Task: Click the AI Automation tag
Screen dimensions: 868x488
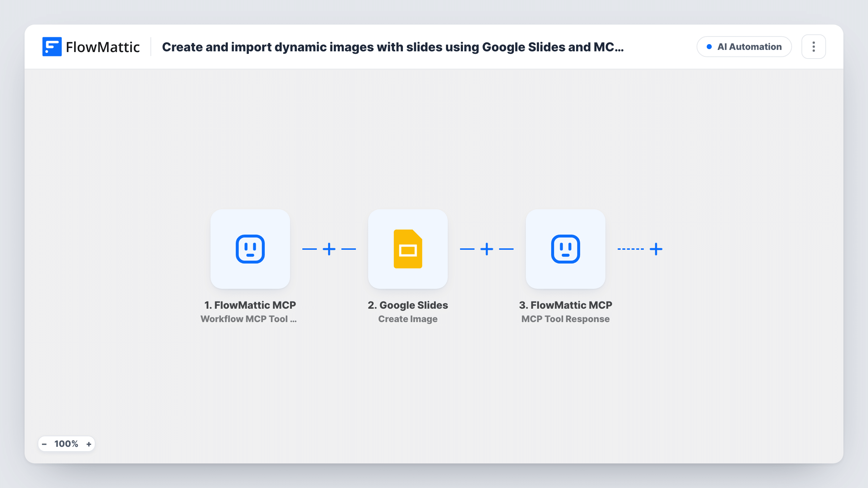Action: [744, 47]
